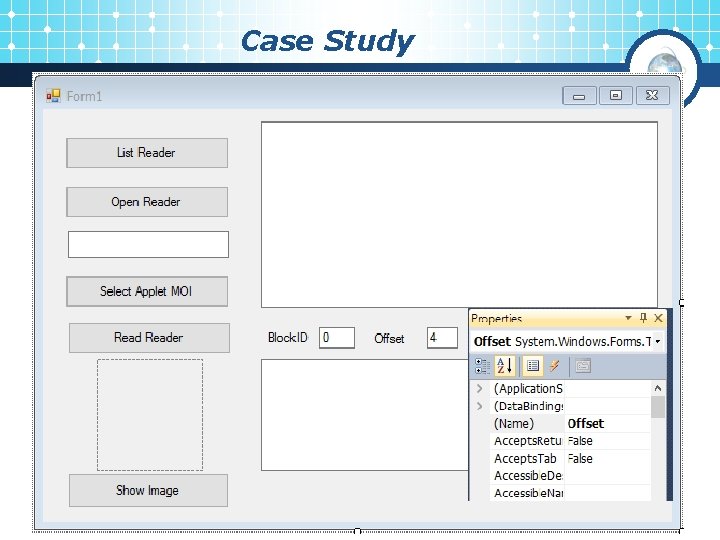
Task: Click the Form1 window icon
Action: [53, 96]
